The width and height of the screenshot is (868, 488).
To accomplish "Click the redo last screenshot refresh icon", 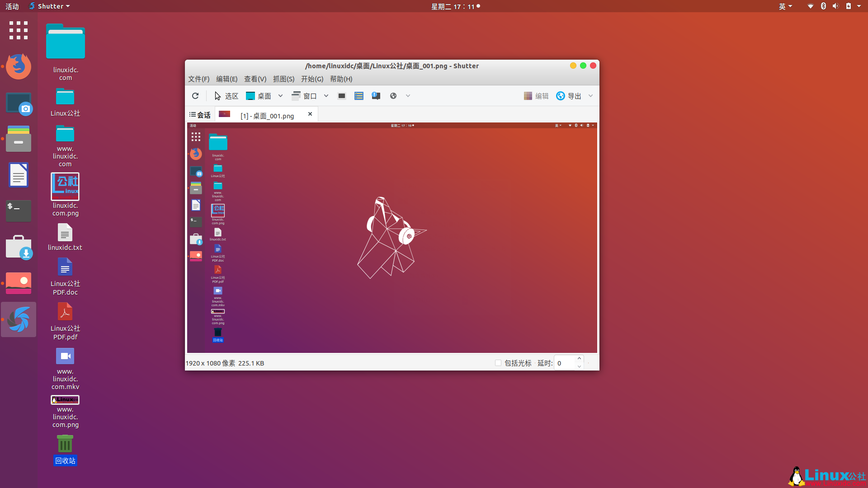I will point(195,96).
